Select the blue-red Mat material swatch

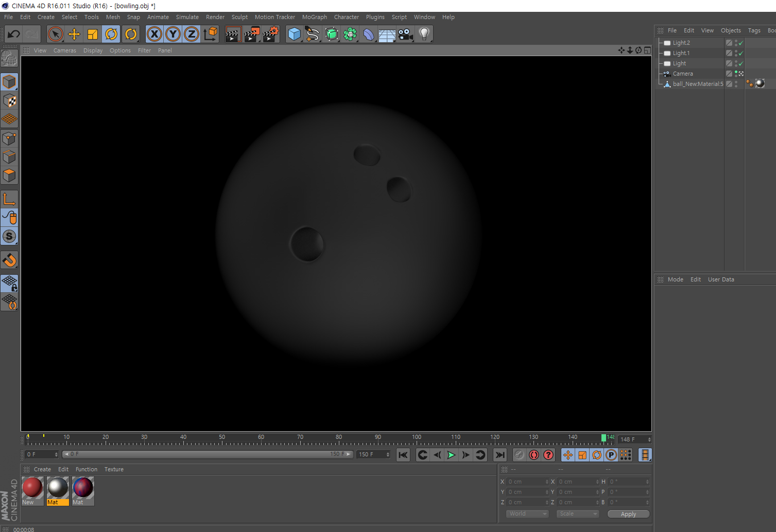tap(83, 491)
